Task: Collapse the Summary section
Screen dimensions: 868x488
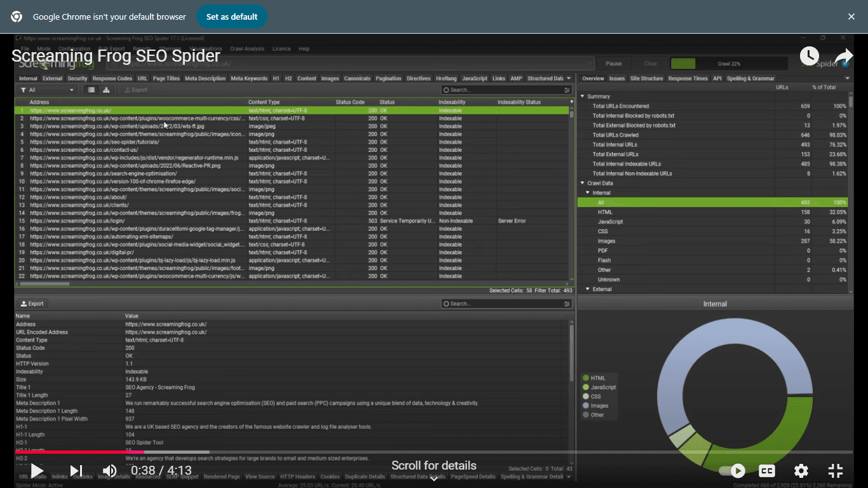Action: [583, 97]
